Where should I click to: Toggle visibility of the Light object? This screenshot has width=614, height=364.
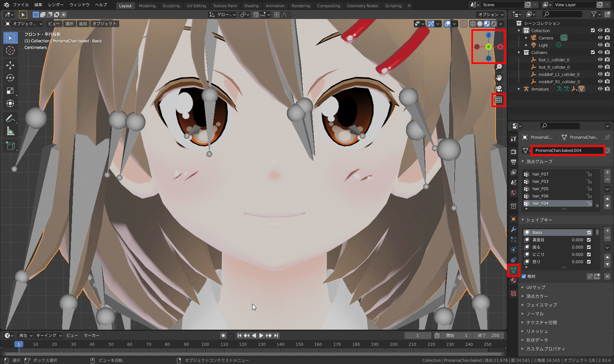[600, 45]
